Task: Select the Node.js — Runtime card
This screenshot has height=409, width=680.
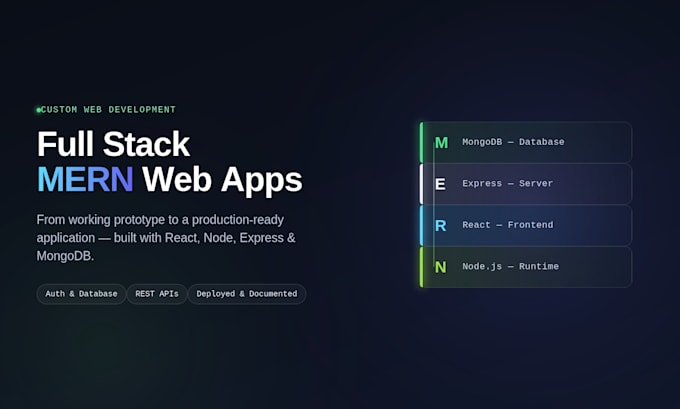Action: [x=526, y=267]
